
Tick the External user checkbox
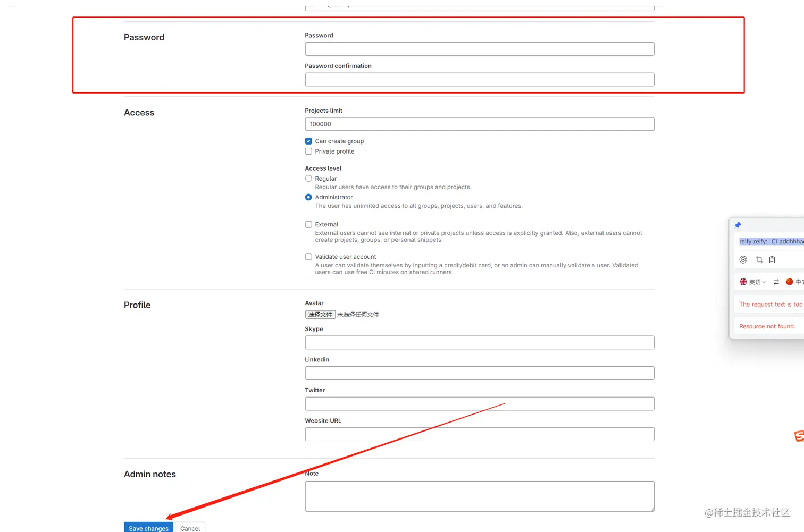(308, 225)
